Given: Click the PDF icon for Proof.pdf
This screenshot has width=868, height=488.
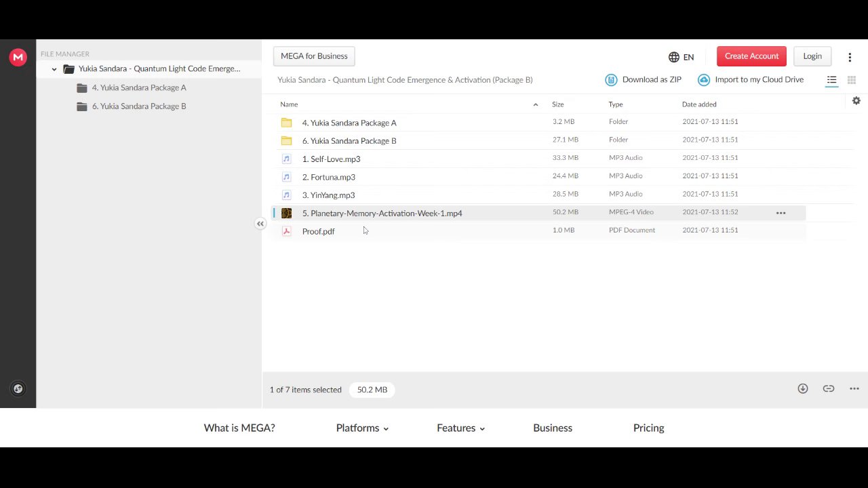Looking at the screenshot, I should (x=286, y=231).
